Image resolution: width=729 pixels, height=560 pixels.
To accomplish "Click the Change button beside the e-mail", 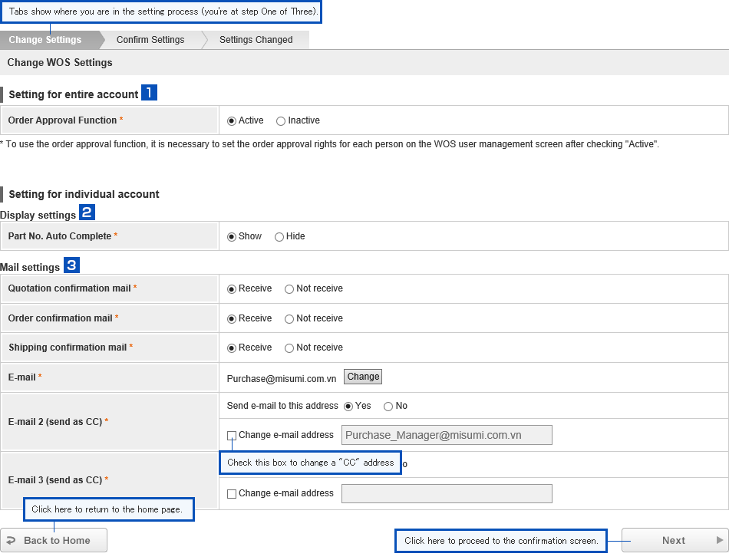I will pos(363,377).
